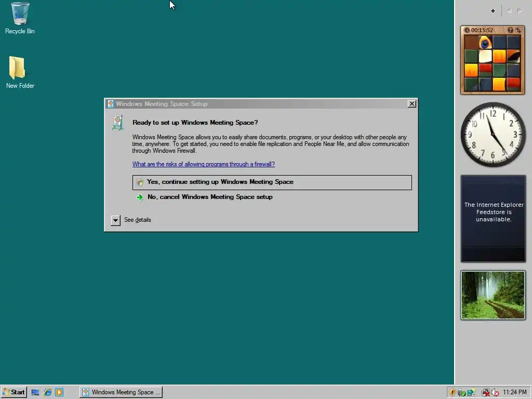Click sidebar next page arrow
The image size is (532, 399).
520,11
